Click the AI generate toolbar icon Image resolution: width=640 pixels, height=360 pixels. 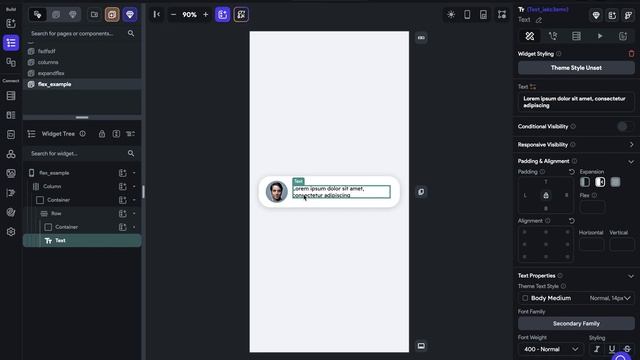[241, 14]
